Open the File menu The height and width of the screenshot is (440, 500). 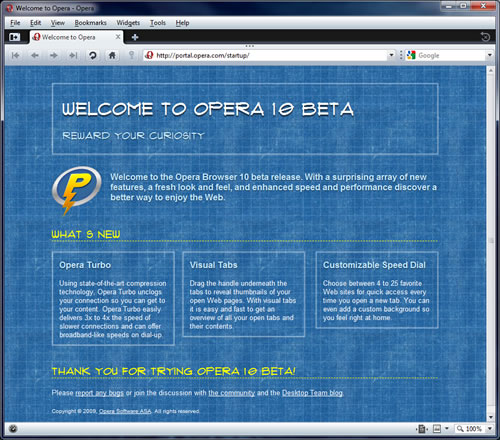[x=15, y=23]
